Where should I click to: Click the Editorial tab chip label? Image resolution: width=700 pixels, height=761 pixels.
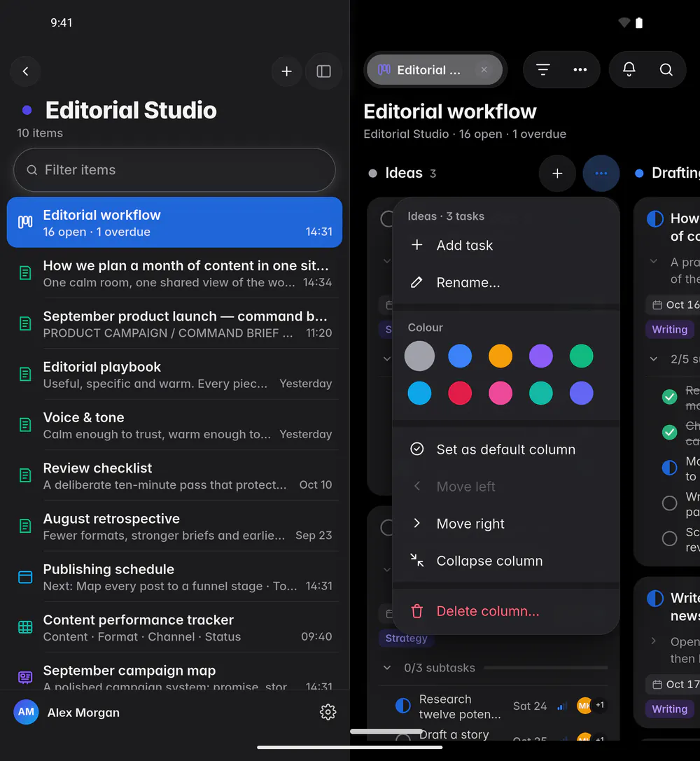coord(428,70)
